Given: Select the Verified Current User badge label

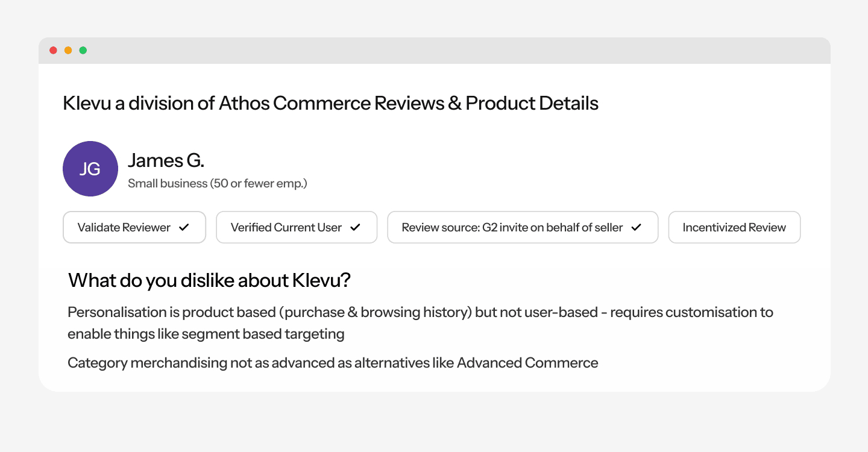Looking at the screenshot, I should [x=286, y=227].
